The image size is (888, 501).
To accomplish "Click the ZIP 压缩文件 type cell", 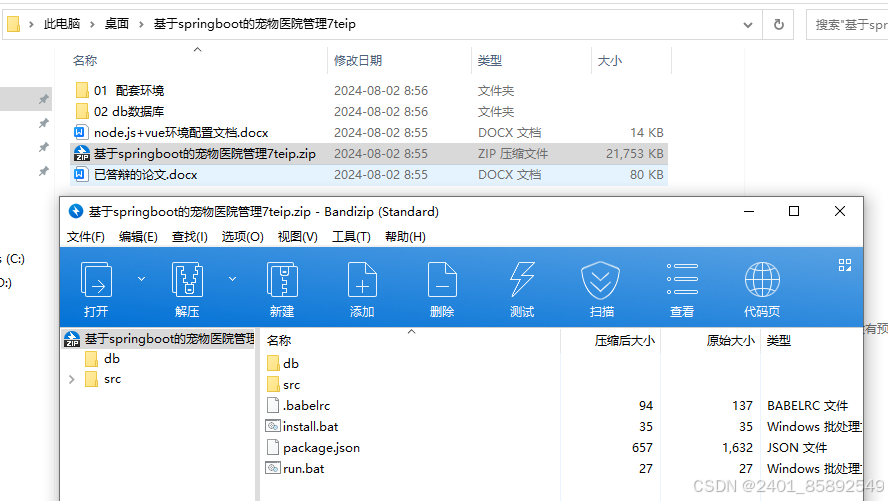I will click(x=513, y=153).
